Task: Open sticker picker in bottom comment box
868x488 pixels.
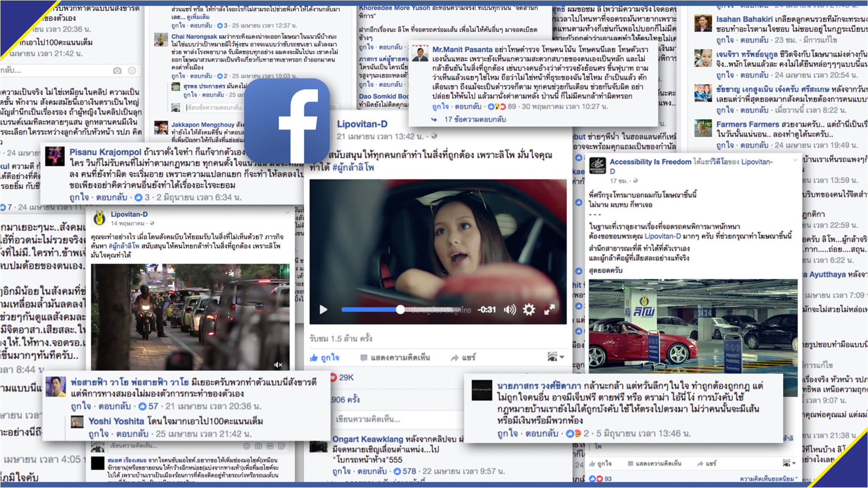Action: (282, 446)
